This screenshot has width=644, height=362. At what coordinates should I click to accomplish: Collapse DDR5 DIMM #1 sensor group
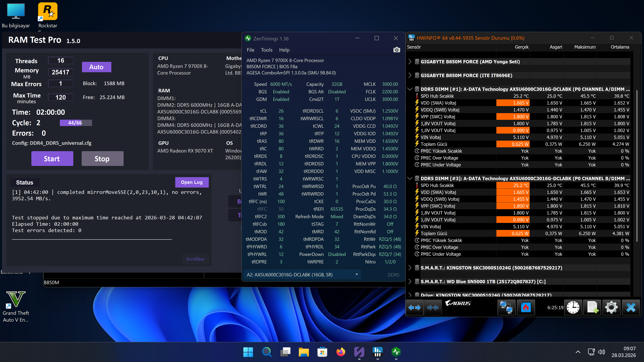tap(410, 89)
